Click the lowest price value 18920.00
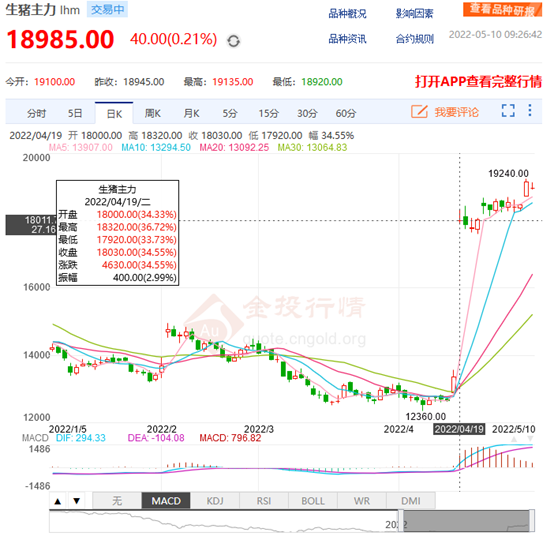The image size is (554, 536). click(x=322, y=82)
